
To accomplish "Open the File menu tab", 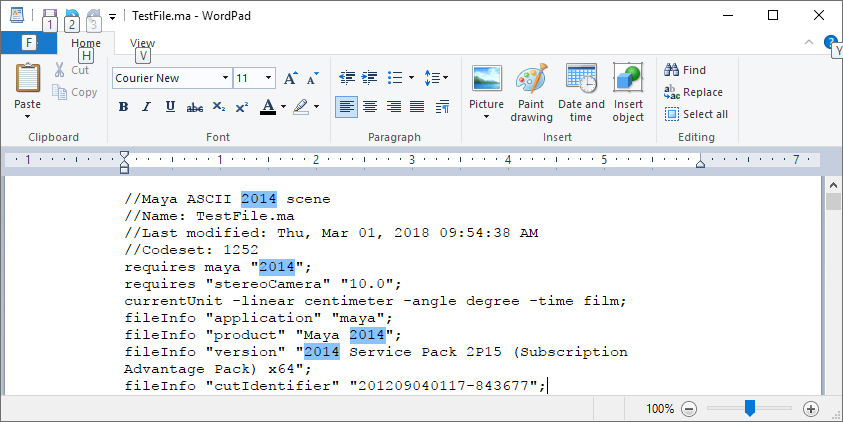I will (x=28, y=44).
